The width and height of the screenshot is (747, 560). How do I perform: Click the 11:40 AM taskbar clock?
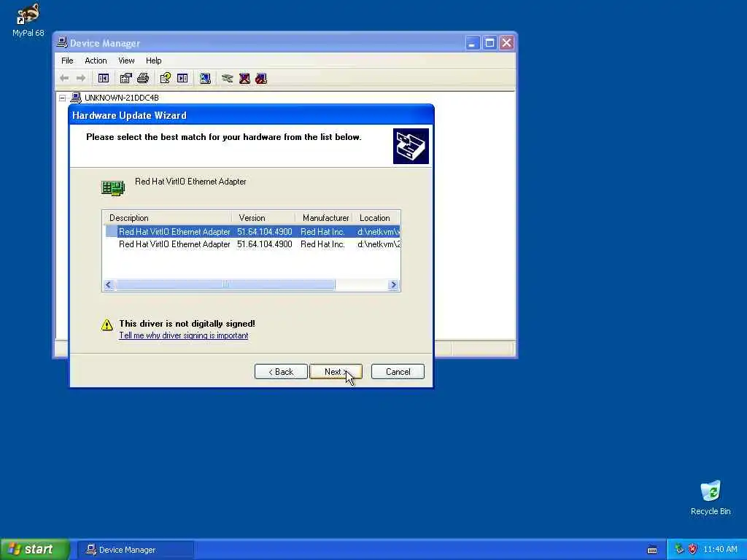720,550
